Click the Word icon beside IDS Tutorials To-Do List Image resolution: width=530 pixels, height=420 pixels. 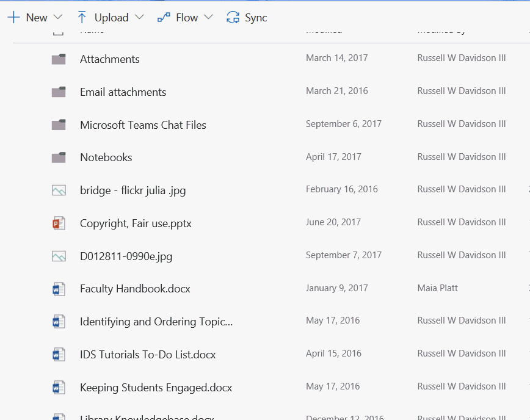point(59,353)
